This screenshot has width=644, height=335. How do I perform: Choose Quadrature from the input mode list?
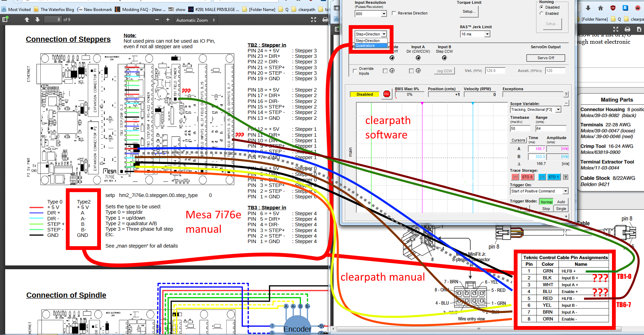point(371,45)
